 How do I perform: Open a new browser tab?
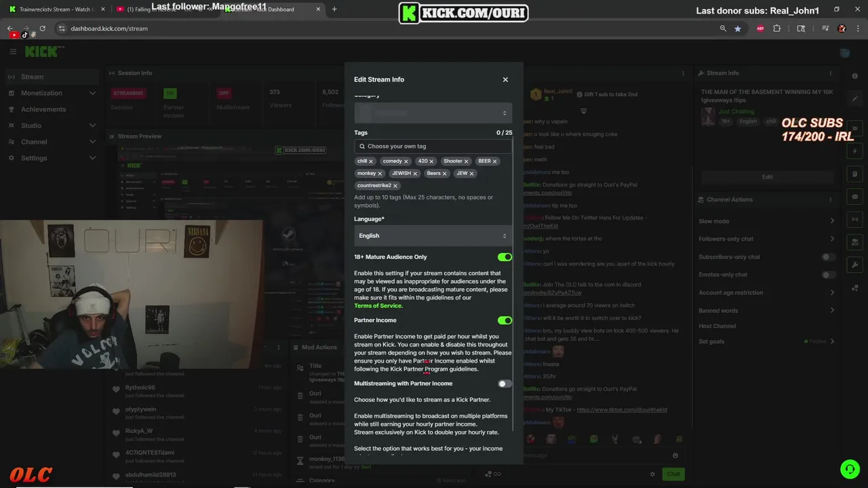tap(334, 9)
